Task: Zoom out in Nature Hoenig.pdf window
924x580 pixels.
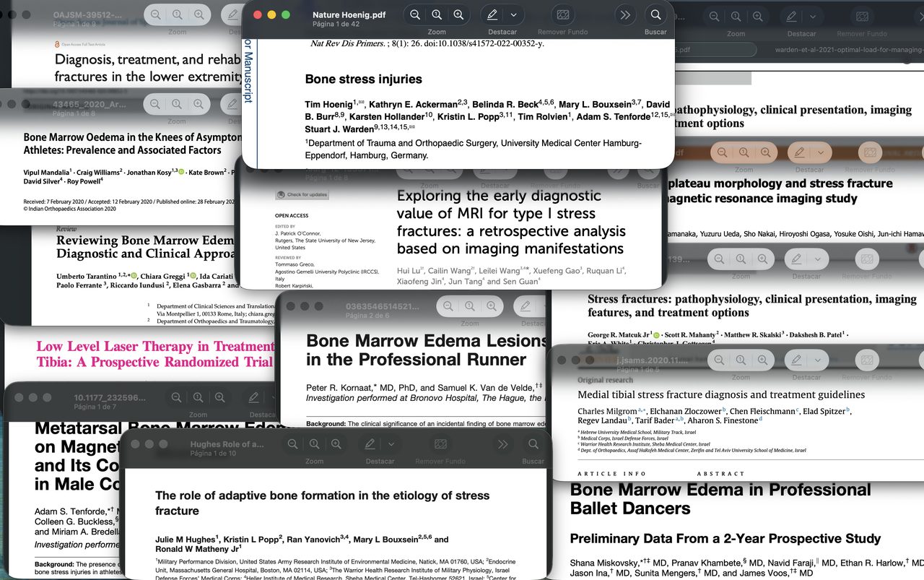Action: (x=415, y=14)
